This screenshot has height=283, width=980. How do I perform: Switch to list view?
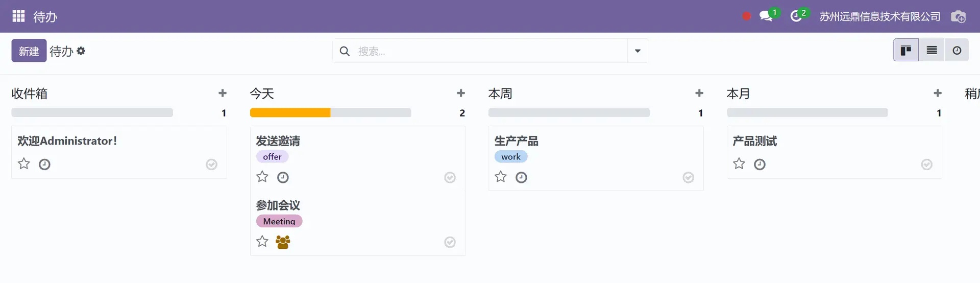click(x=932, y=50)
